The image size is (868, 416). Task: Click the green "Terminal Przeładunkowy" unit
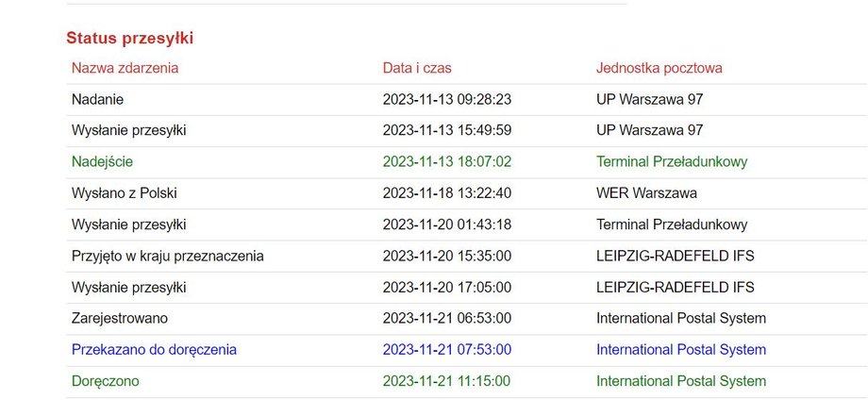672,161
